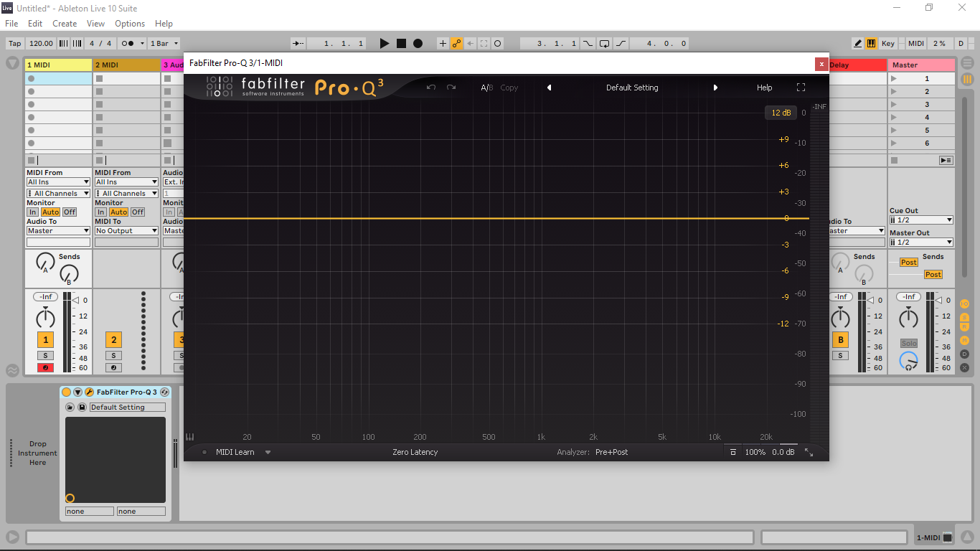980x551 pixels.
Task: Open the Zero Latency processing mode menu
Action: [415, 452]
